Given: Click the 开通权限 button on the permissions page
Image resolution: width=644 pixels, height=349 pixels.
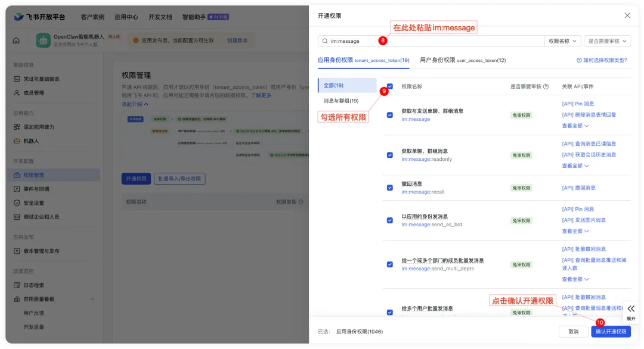Looking at the screenshot, I should [136, 179].
